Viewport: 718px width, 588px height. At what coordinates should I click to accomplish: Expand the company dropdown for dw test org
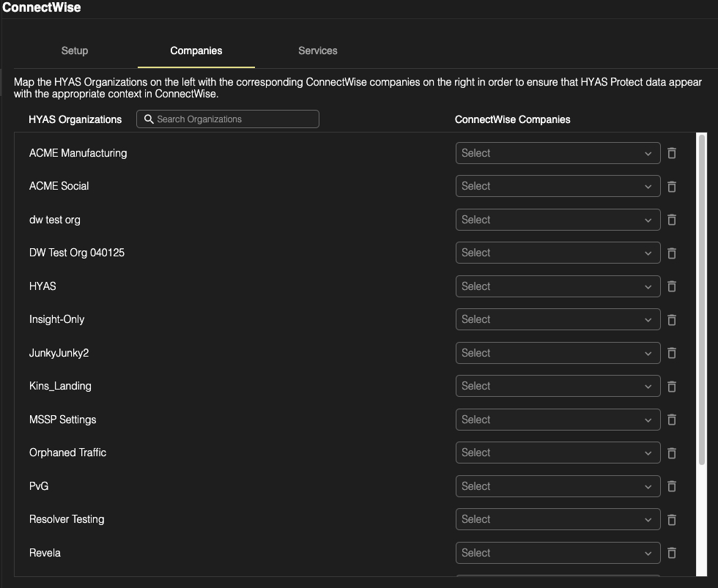tap(558, 220)
